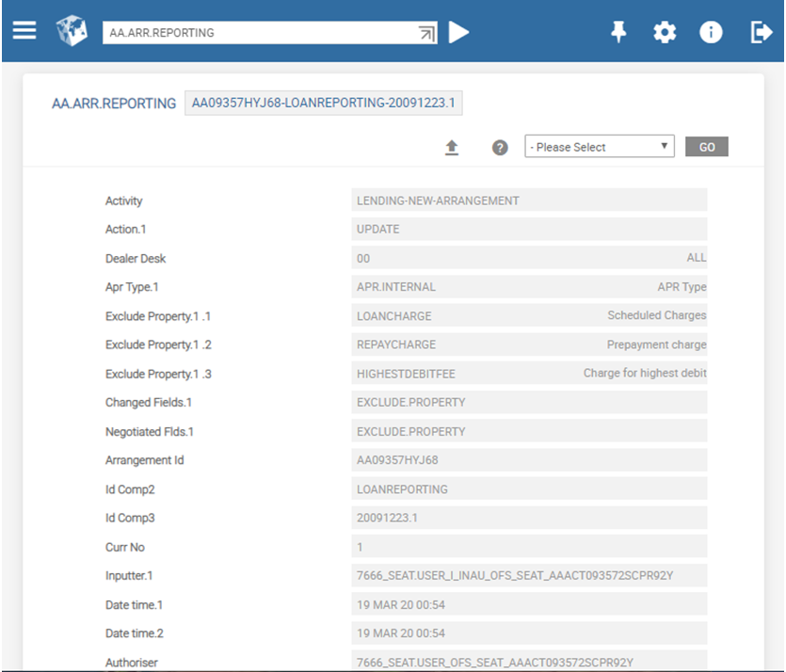786x672 pixels.
Task: Open the hamburger main menu
Action: click(x=24, y=31)
